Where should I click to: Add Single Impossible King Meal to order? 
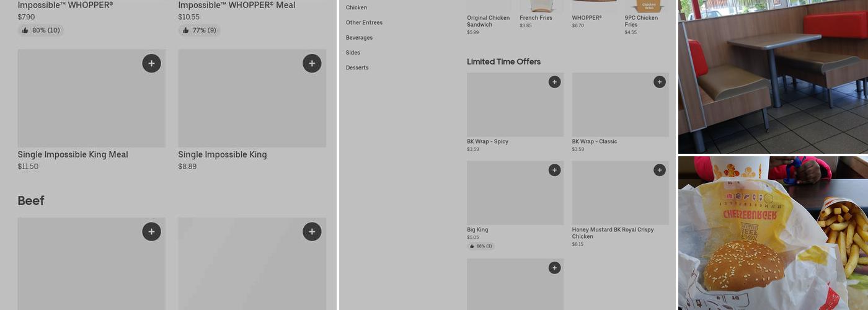[x=151, y=63]
